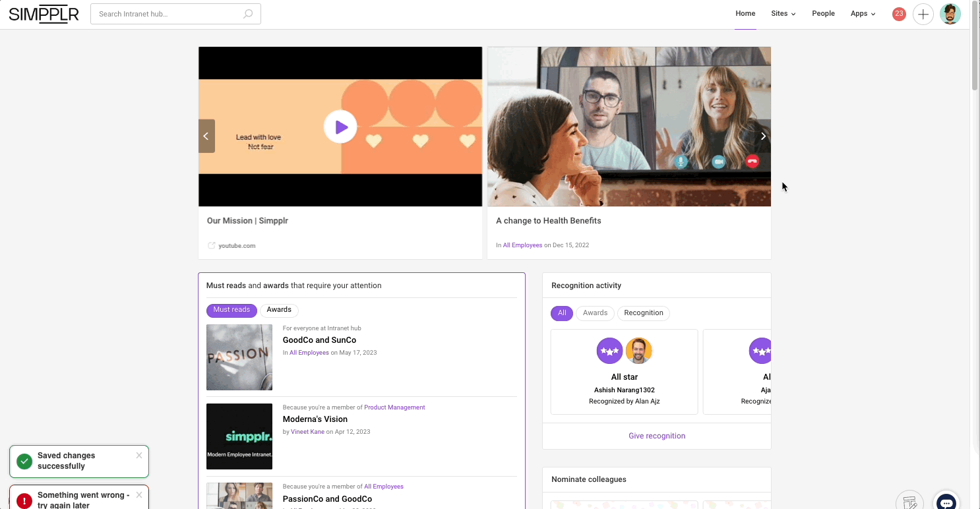The image size is (980, 509).
Task: Expand the Apps dropdown menu
Action: click(x=863, y=14)
